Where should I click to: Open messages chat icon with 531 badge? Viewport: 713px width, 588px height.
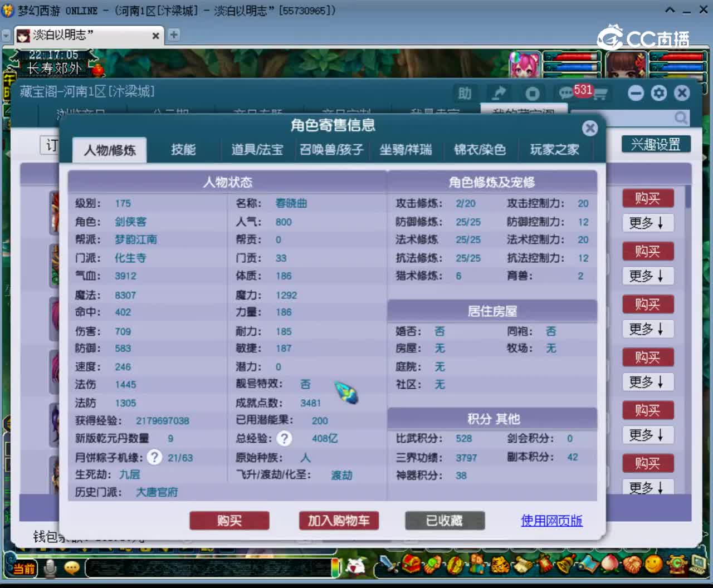click(567, 93)
